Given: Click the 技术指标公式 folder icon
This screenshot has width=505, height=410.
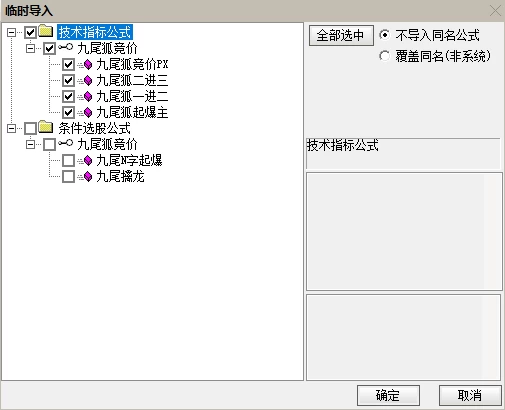Looking at the screenshot, I should tap(46, 31).
